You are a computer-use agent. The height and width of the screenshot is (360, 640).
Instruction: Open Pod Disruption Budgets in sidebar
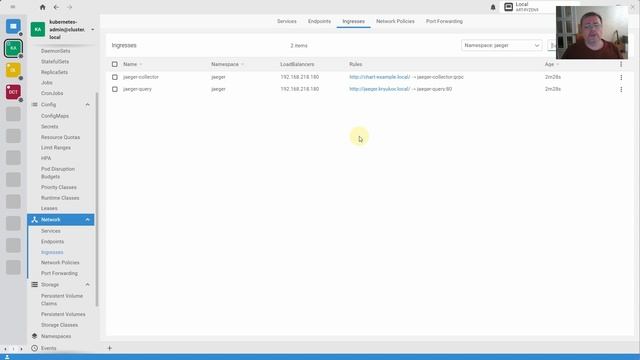(58, 173)
